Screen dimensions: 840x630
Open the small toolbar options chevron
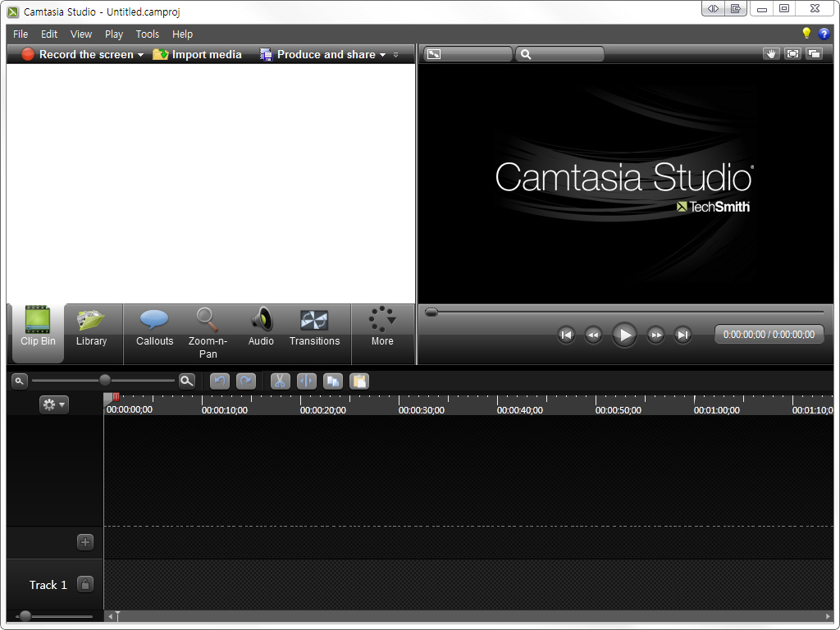click(396, 55)
